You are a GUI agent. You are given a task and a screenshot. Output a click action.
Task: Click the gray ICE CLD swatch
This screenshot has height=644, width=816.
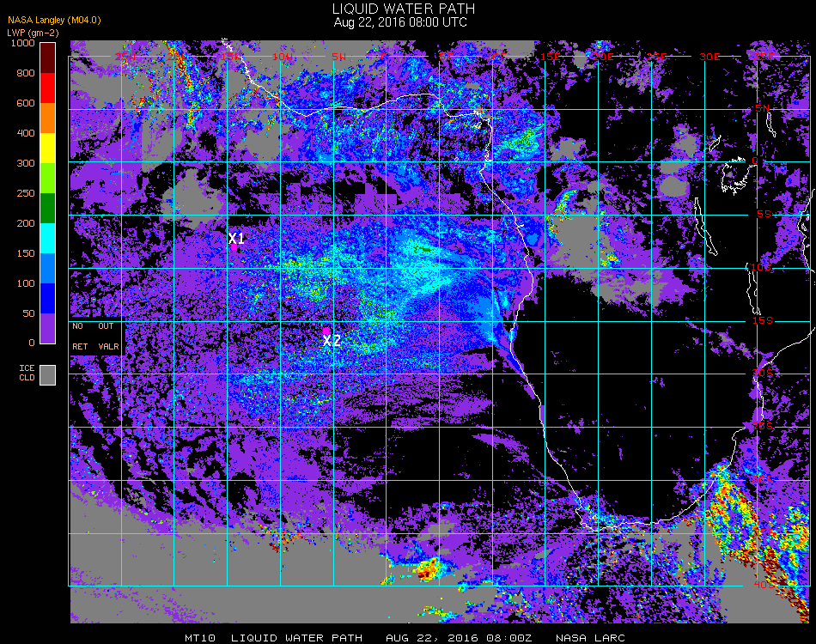point(48,375)
